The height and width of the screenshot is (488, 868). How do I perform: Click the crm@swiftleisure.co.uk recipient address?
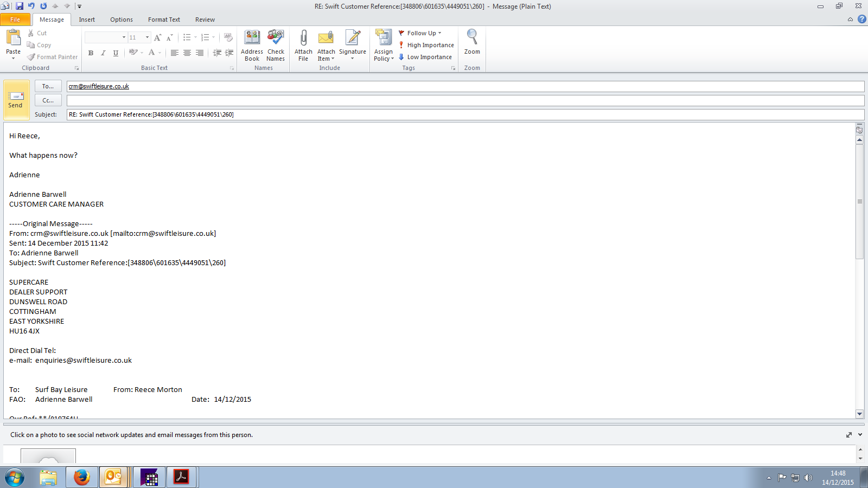99,86
